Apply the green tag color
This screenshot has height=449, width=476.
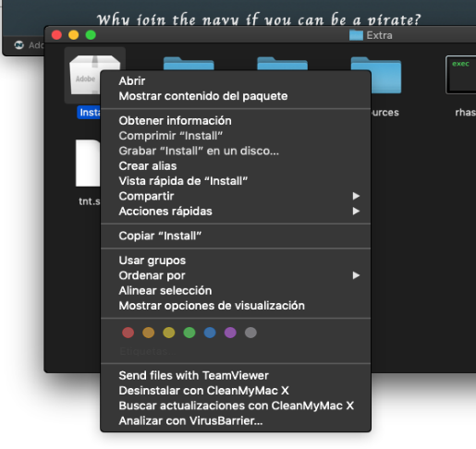[x=189, y=333]
